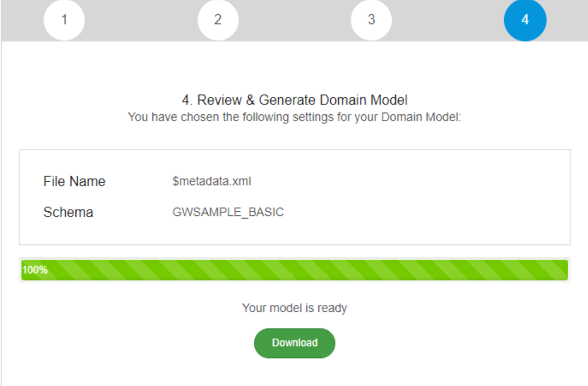Click the white space below the Download button
Screen dimensions: 588x386
click(294, 372)
